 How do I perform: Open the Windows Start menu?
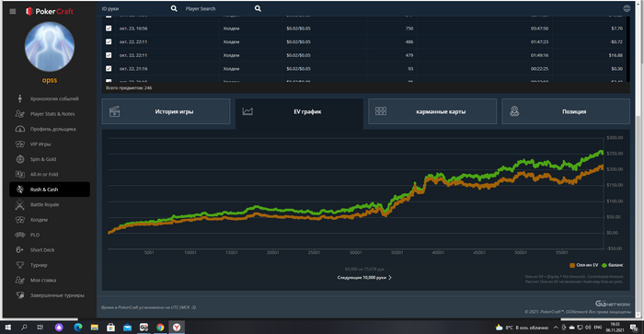click(7, 328)
